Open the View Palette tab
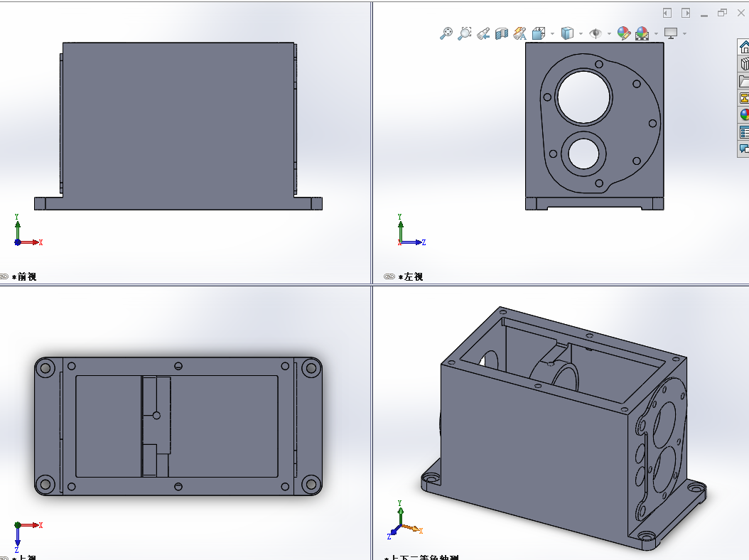 tap(744, 98)
